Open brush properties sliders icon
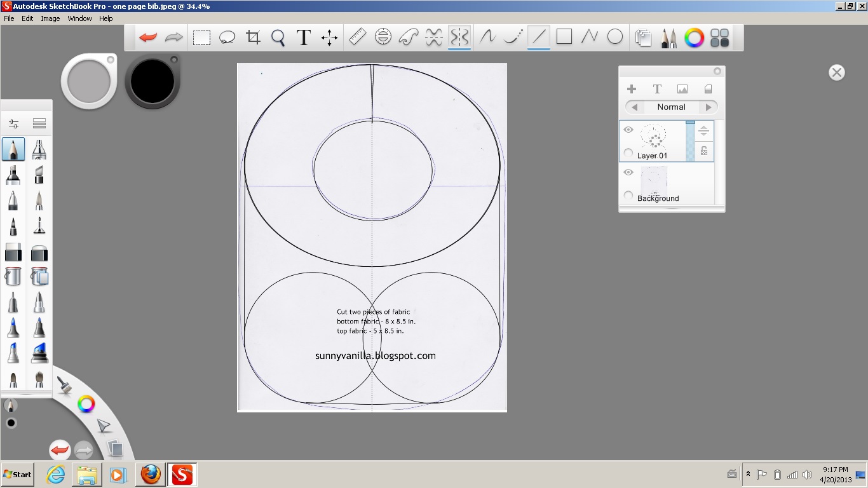Image resolution: width=868 pixels, height=488 pixels. [13, 124]
